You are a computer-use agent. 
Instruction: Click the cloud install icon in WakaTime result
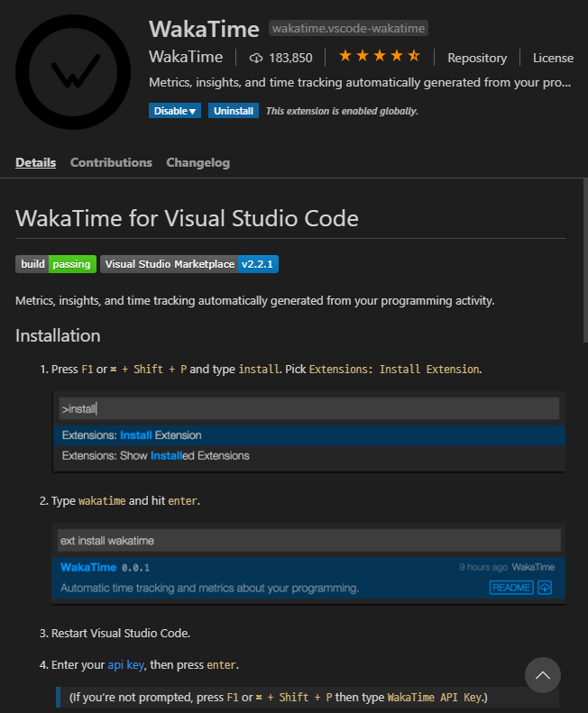point(545,588)
